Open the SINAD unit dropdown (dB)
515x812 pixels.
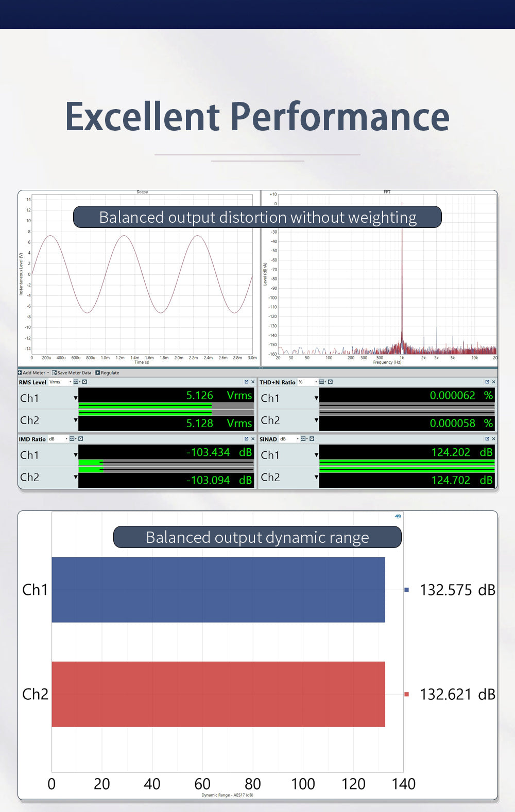[x=289, y=439]
